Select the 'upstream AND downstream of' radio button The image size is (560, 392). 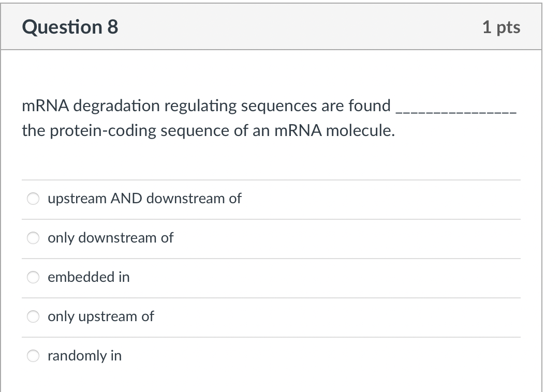coord(33,199)
